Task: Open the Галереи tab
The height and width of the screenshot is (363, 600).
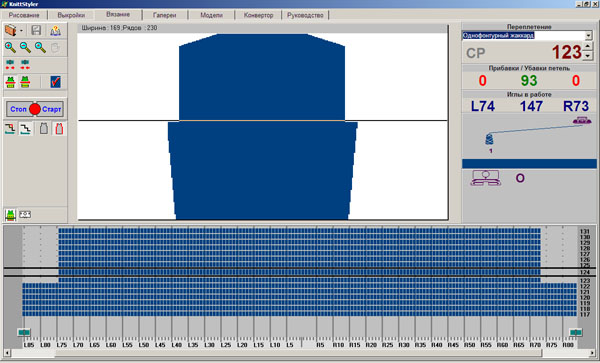Action: 165,15
